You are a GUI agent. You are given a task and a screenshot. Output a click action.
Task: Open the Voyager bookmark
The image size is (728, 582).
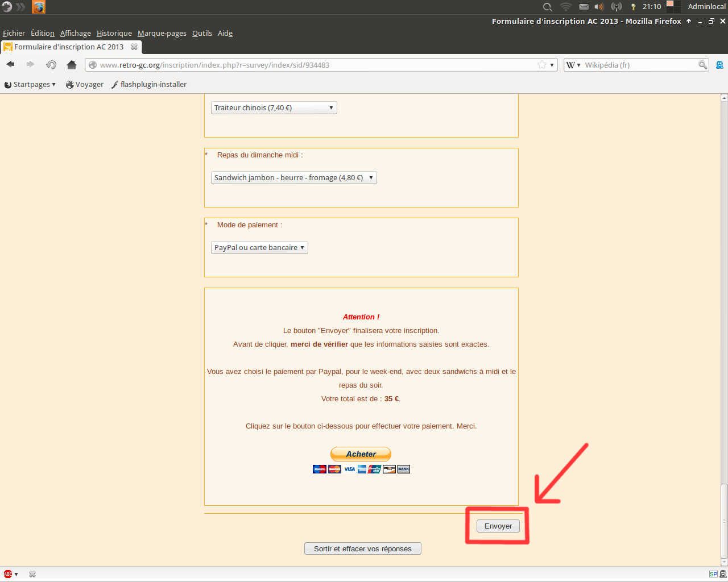point(85,85)
